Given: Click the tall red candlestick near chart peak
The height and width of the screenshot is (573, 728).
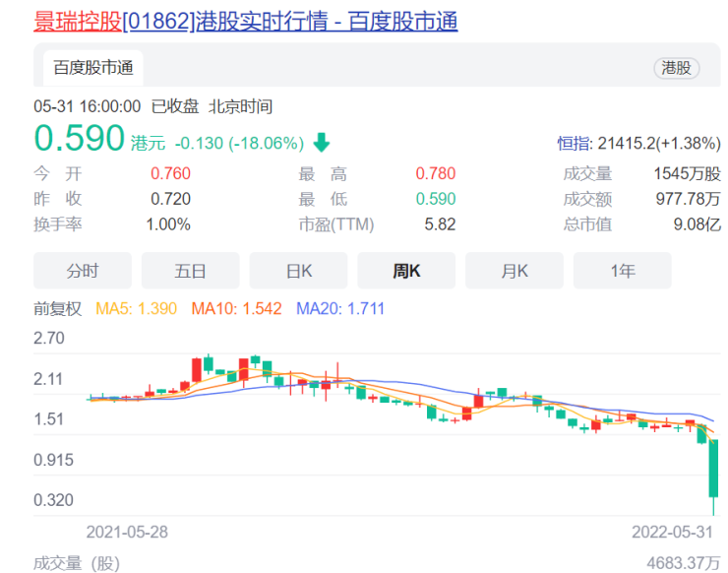Looking at the screenshot, I should [x=197, y=371].
